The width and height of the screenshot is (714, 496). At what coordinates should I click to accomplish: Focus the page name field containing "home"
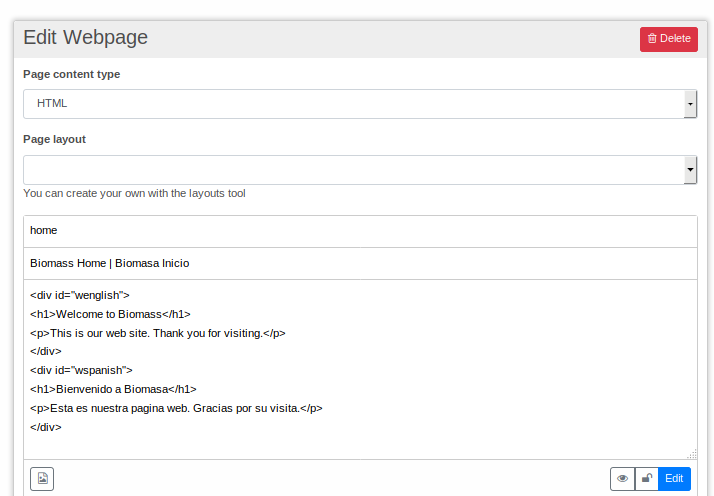(360, 231)
